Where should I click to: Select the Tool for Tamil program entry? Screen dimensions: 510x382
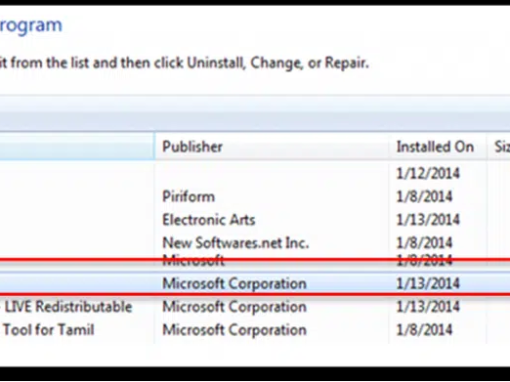(x=49, y=330)
